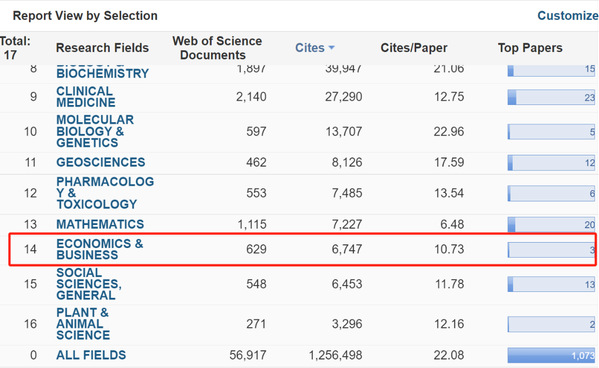The width and height of the screenshot is (599, 368).
Task: Click the Research Fields column header
Action: (102, 48)
